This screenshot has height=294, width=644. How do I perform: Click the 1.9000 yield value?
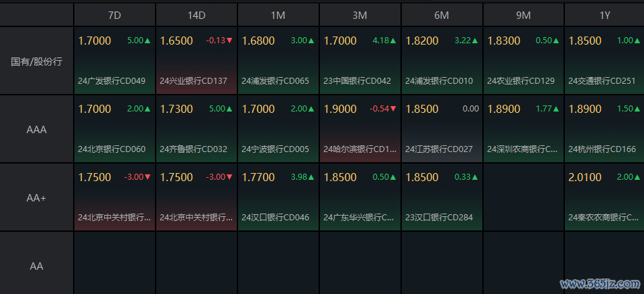340,109
